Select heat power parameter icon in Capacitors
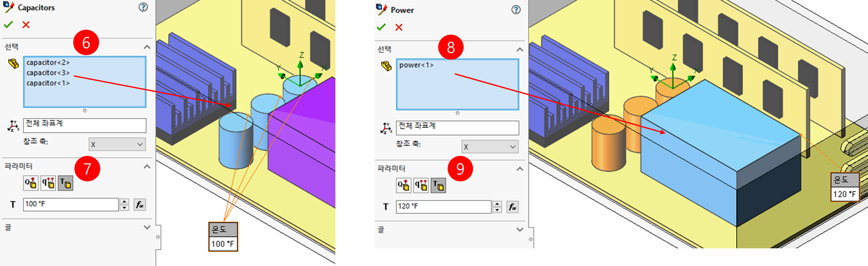Image resolution: width=868 pixels, height=266 pixels. pos(31,183)
